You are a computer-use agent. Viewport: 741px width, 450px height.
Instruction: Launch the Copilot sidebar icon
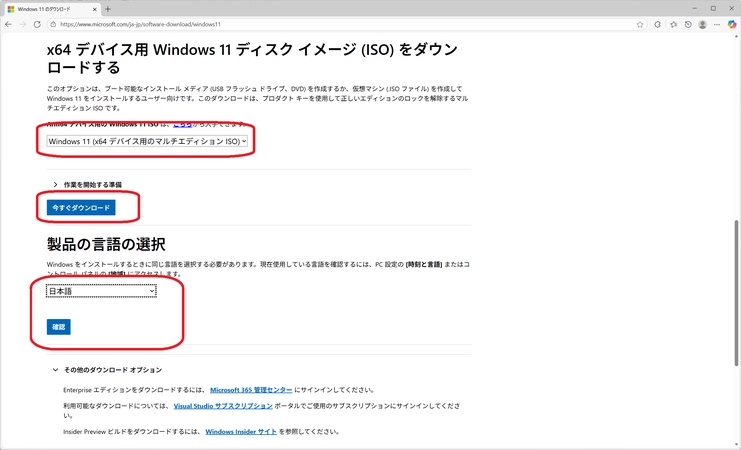(x=732, y=25)
